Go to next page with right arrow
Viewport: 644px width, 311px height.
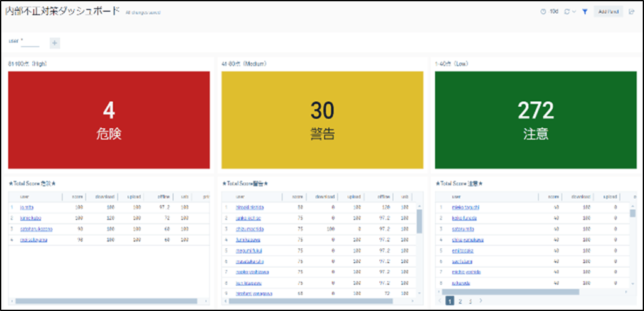click(481, 301)
